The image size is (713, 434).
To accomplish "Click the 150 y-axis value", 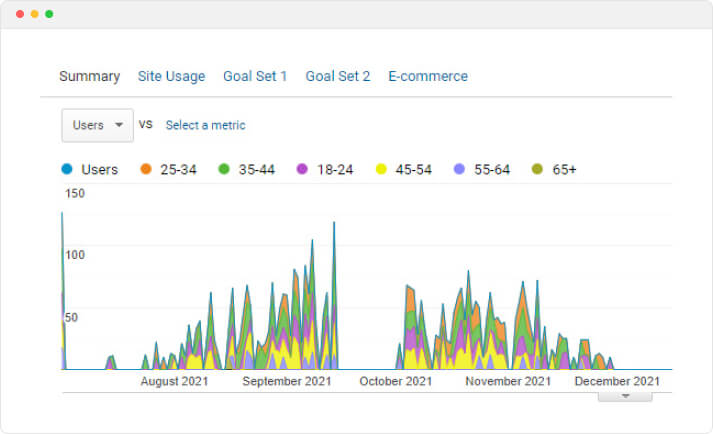I will click(x=75, y=193).
